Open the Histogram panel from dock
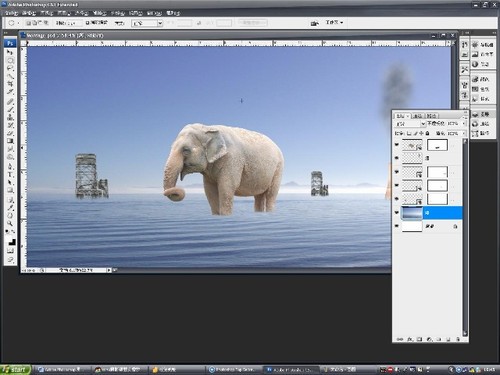500x375 pixels. point(483,54)
